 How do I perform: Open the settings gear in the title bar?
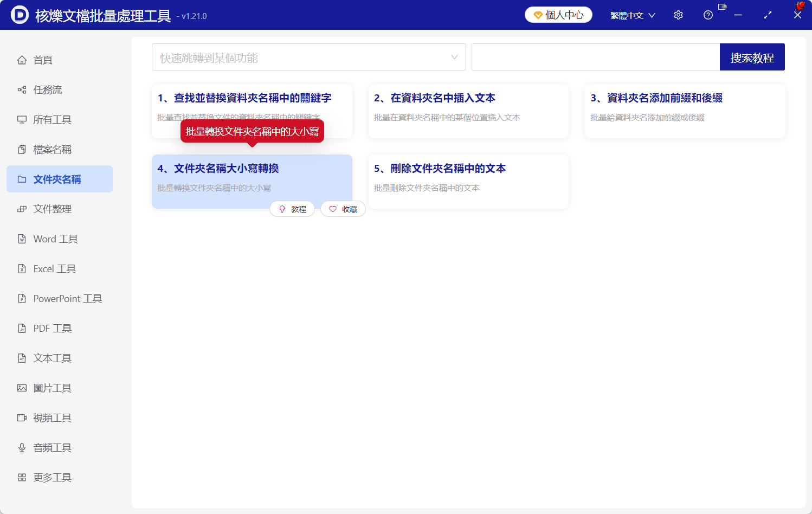(x=678, y=15)
